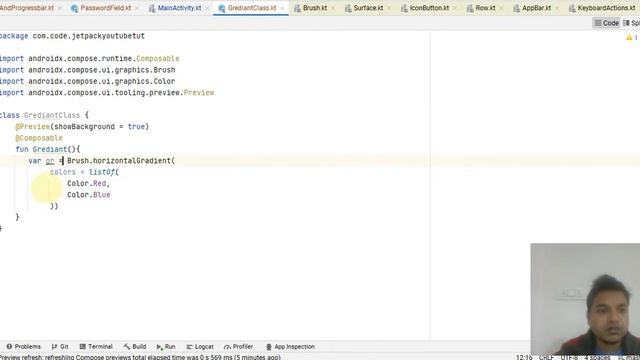The height and width of the screenshot is (360, 640).
Task: Open the Brush.kt editor tab
Action: click(314, 8)
